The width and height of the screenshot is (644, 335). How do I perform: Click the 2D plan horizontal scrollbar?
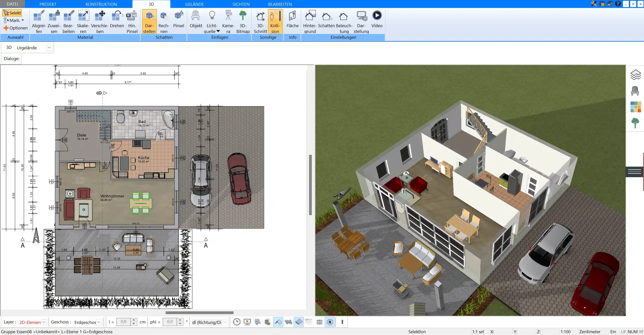(199, 313)
